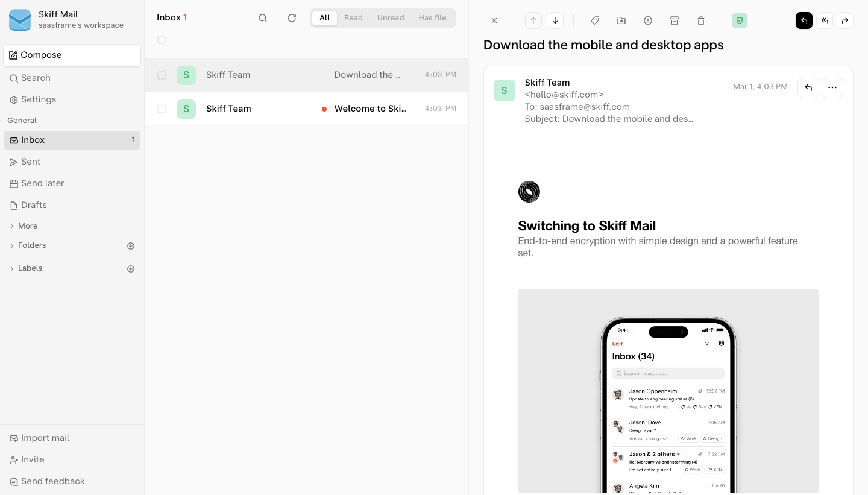Go to previous email with up arrow
Image resolution: width=868 pixels, height=495 pixels.
533,20
